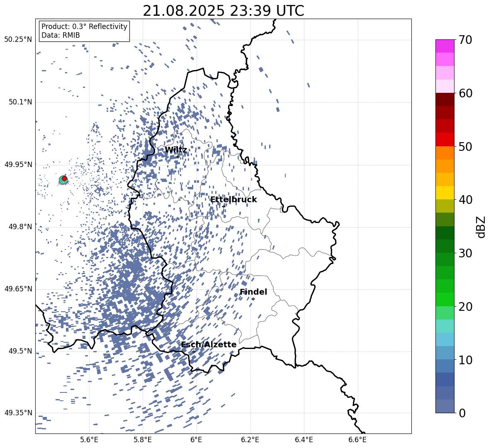Click the bright green 20 dBZ swatch
The height and width of the screenshot is (448, 491).
[445, 299]
